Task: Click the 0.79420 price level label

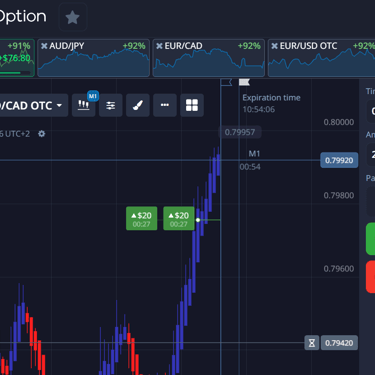Action: click(x=339, y=343)
